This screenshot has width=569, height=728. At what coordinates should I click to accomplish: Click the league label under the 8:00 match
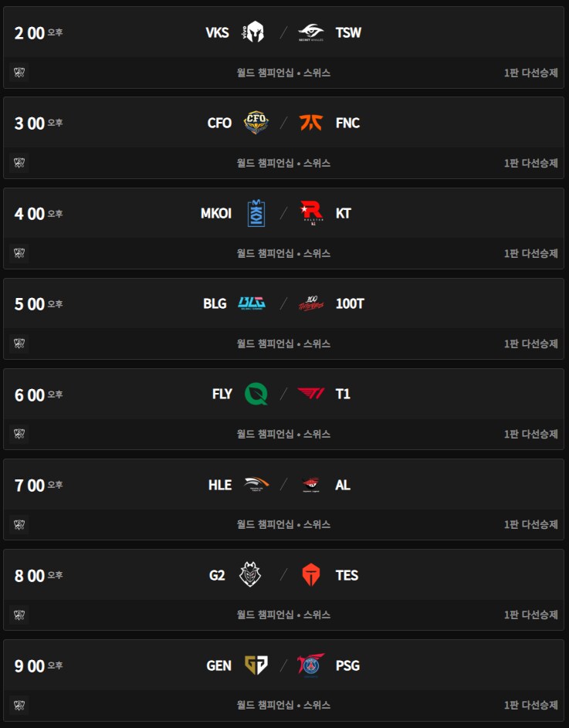[283, 615]
